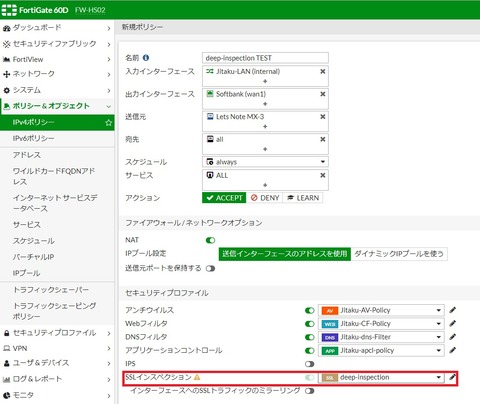
Task: Click the ダッシュボード dashboard icon
Action: click(x=6, y=28)
